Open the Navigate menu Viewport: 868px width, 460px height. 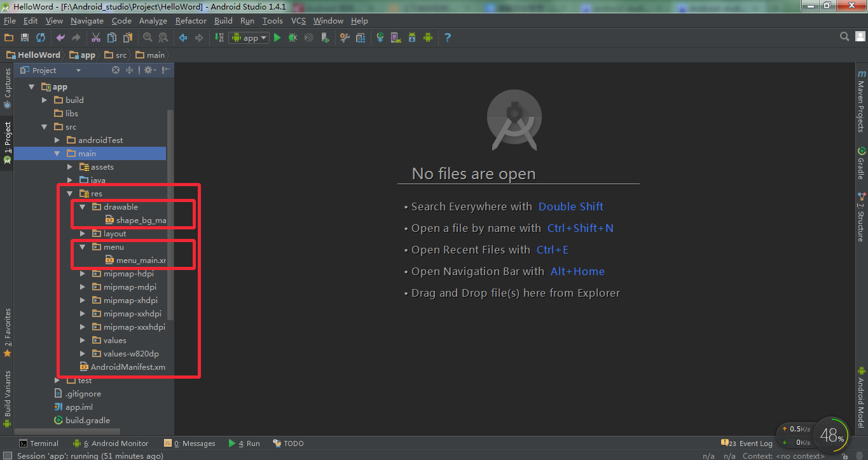87,21
